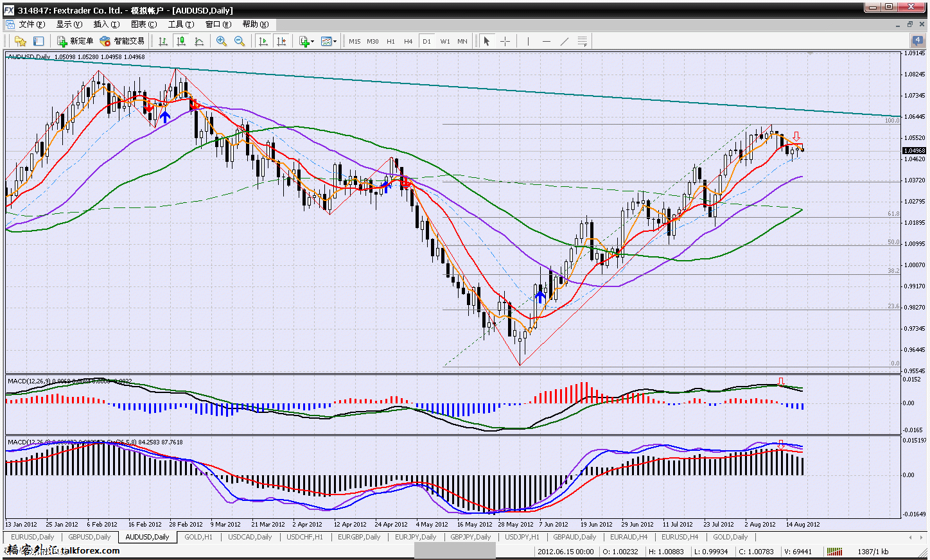Switch to the GOLD,Daily chart tab
Screen dimensions: 930x560
730,537
